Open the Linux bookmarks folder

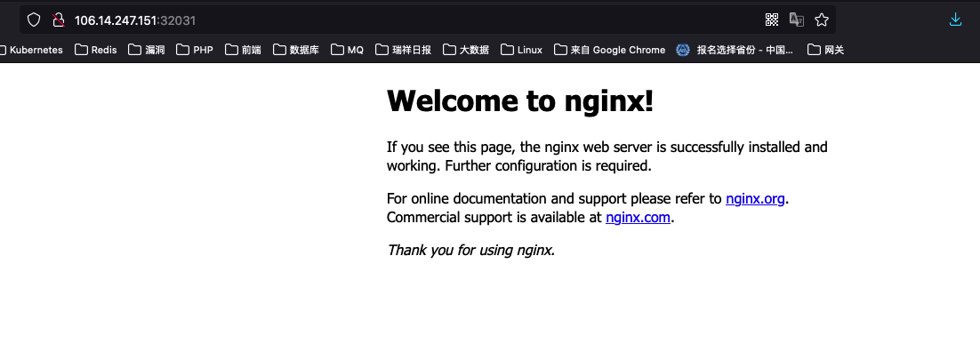521,50
